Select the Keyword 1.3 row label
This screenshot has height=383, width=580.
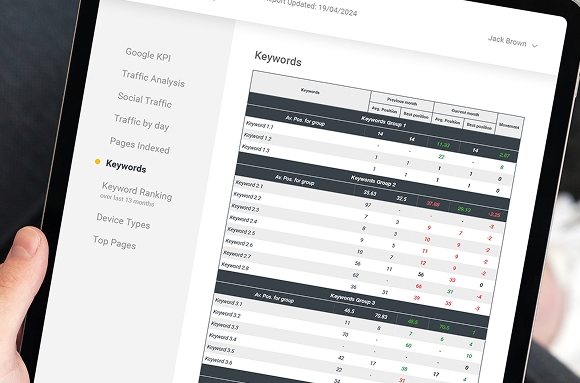coord(256,148)
